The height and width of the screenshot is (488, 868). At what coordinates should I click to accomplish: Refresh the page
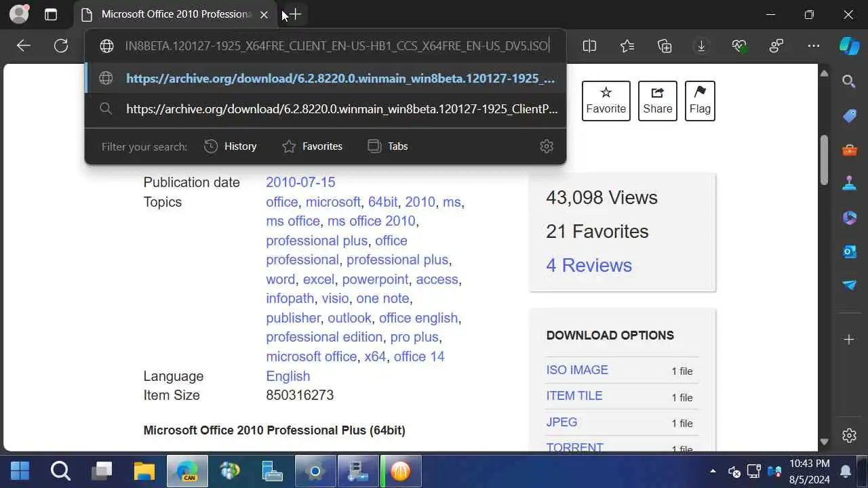[61, 45]
